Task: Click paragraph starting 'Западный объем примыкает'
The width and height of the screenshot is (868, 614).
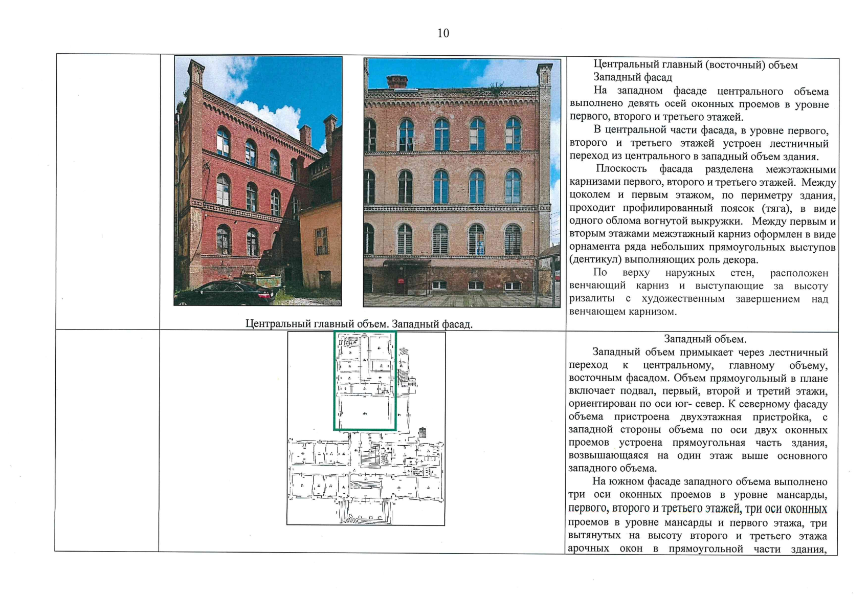Action: click(x=699, y=410)
